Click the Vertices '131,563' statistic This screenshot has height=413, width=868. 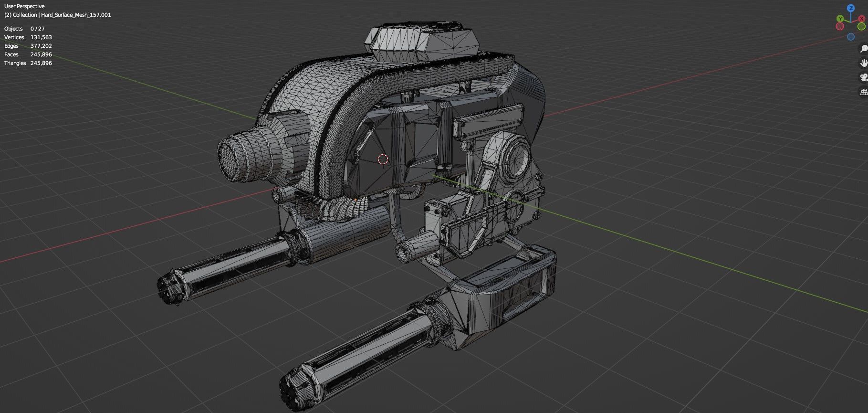tap(41, 37)
